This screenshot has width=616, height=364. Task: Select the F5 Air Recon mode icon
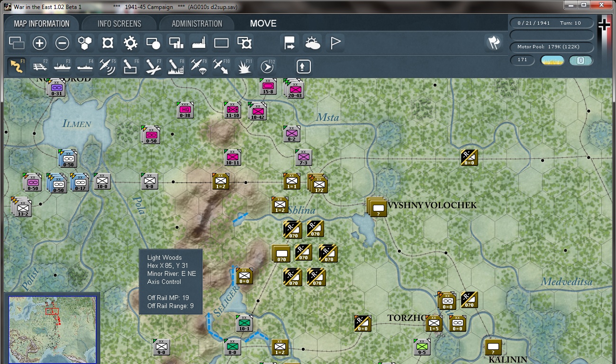tap(108, 66)
